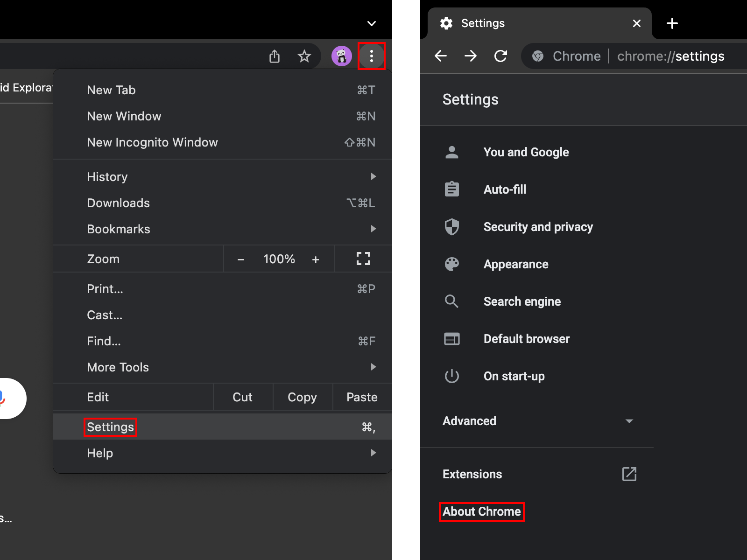Screen dimensions: 747x560
Task: Enter fullscreen mode from Zoom row
Action: point(363,259)
